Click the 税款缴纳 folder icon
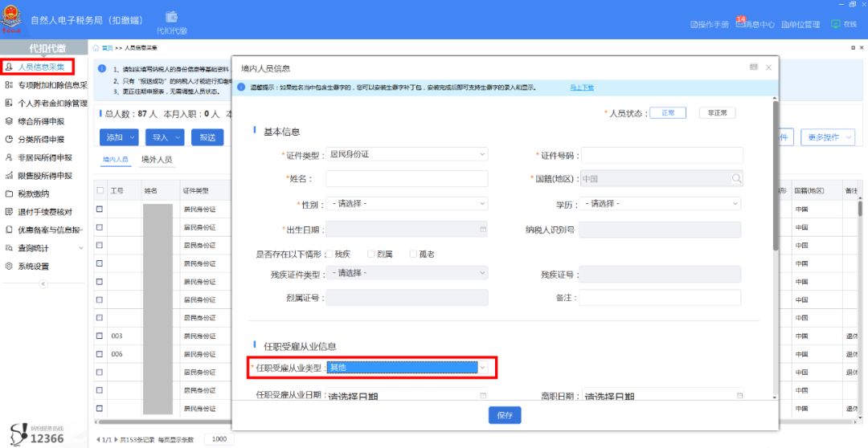This screenshot has height=448, width=868. pyautogui.click(x=8, y=194)
